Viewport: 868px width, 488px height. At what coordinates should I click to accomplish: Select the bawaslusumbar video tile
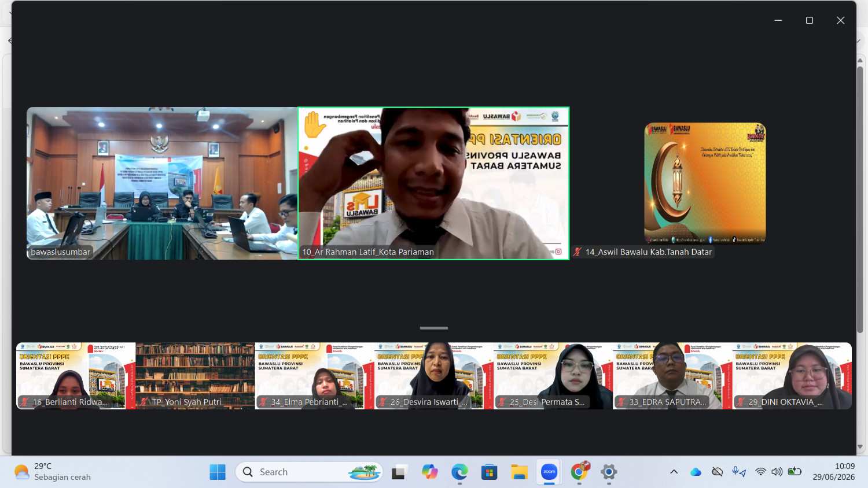point(162,183)
